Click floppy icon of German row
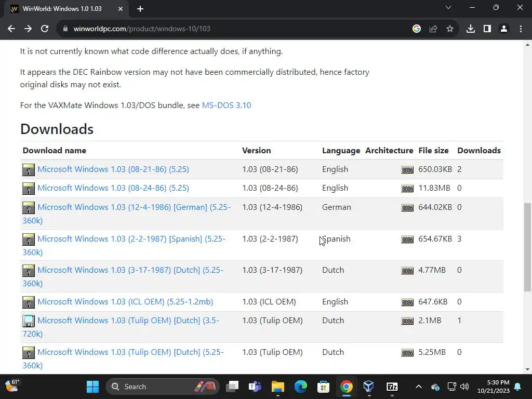The height and width of the screenshot is (399, 532). [x=29, y=208]
